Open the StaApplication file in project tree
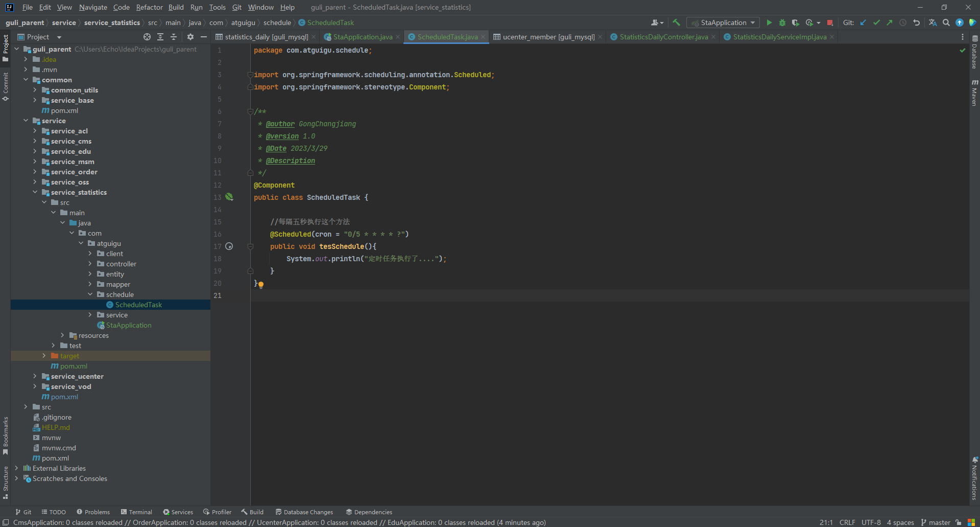980x527 pixels. coord(129,325)
